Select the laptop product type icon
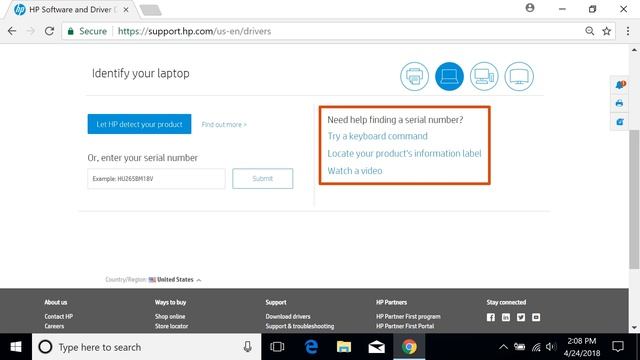The width and height of the screenshot is (640, 360). pyautogui.click(x=449, y=76)
